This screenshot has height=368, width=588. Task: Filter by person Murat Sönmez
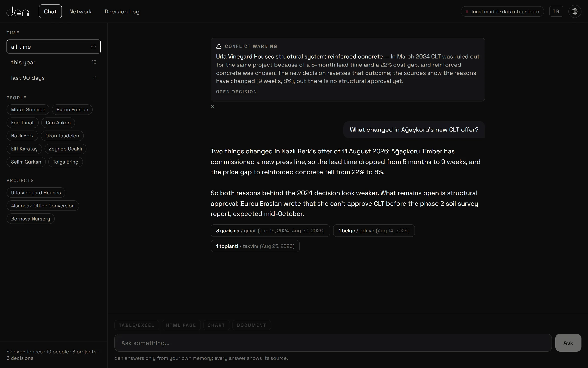coord(28,109)
